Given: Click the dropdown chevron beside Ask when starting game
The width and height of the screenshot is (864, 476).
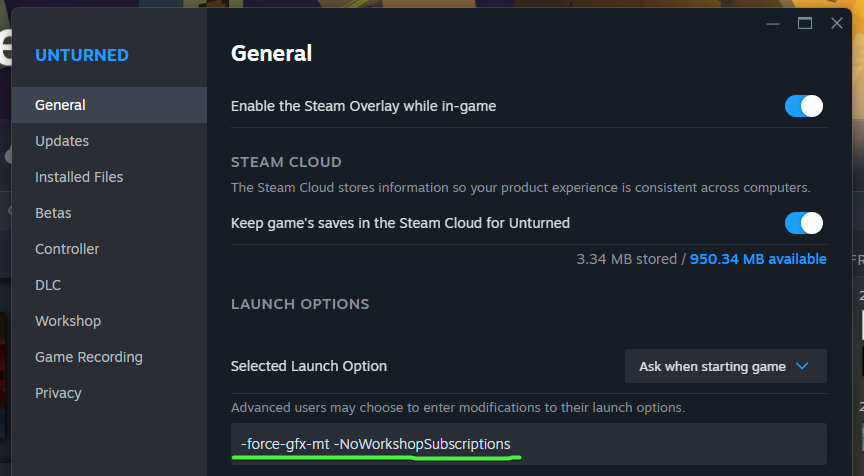Looking at the screenshot, I should (x=801, y=366).
